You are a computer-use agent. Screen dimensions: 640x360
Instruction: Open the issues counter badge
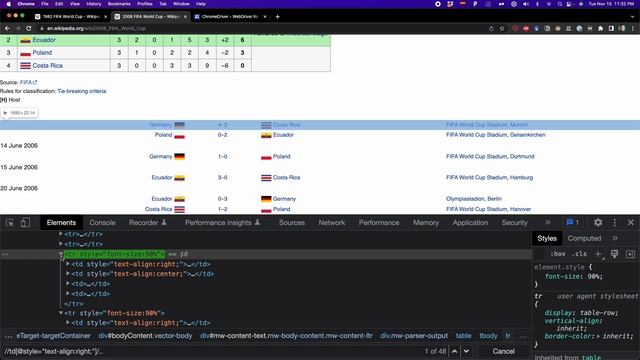[573, 222]
